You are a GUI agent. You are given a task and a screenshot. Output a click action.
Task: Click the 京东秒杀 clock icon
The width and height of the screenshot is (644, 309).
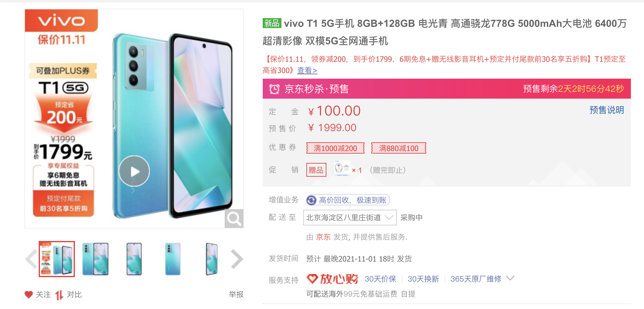275,89
